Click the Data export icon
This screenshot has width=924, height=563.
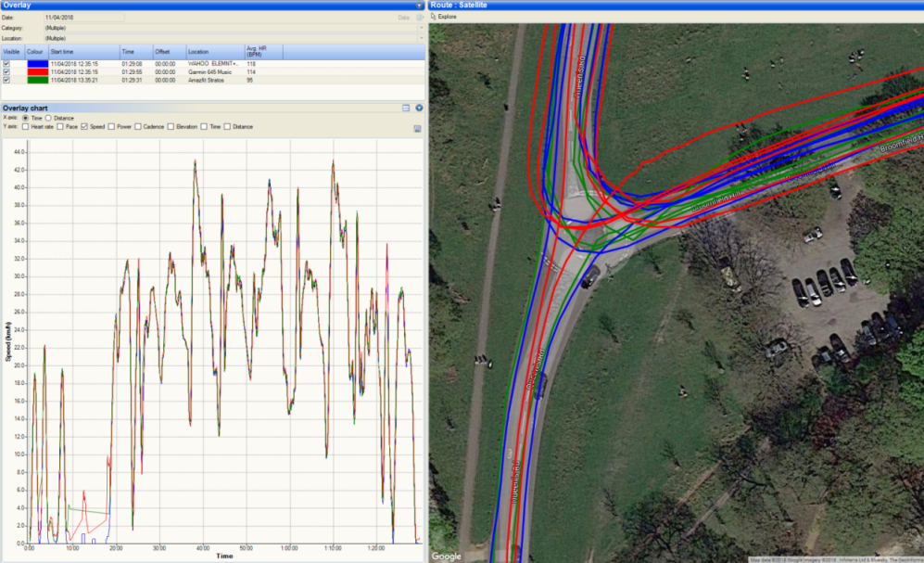click(419, 17)
